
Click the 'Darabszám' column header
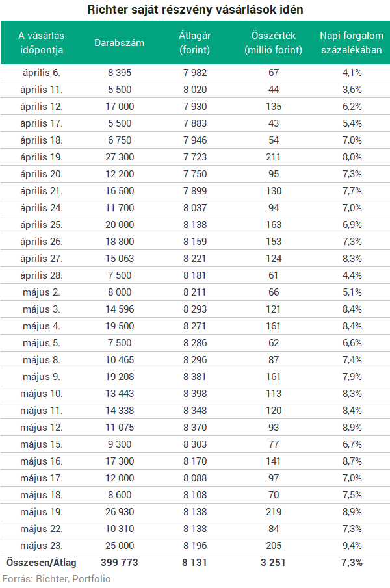click(x=119, y=42)
